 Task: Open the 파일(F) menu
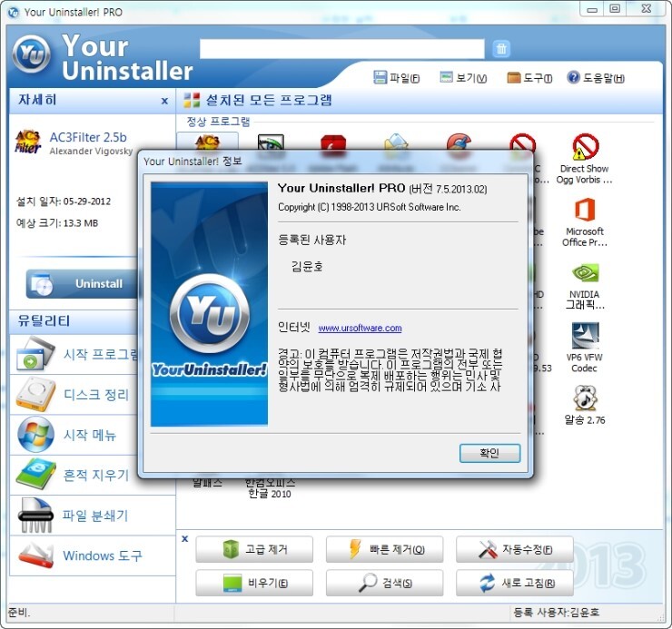click(x=397, y=77)
